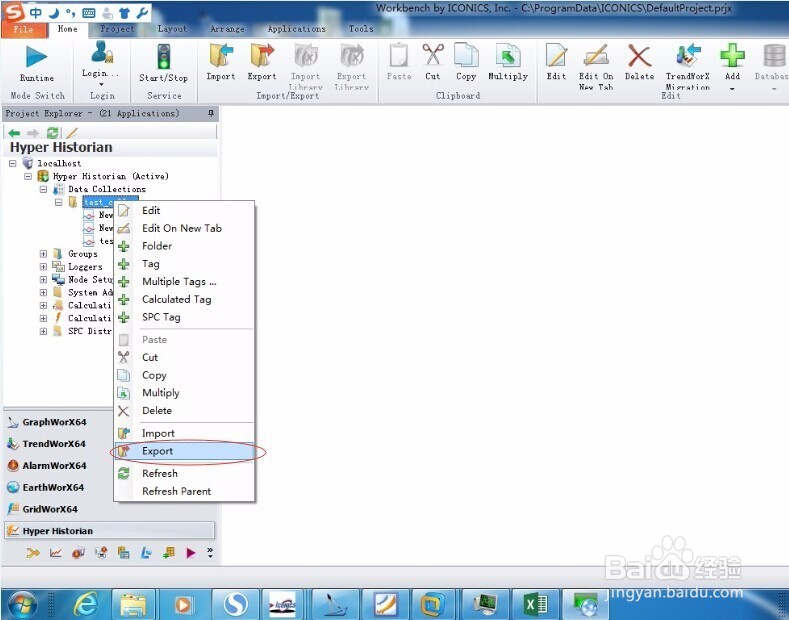Click the Start/Stop service traffic light

(x=164, y=56)
